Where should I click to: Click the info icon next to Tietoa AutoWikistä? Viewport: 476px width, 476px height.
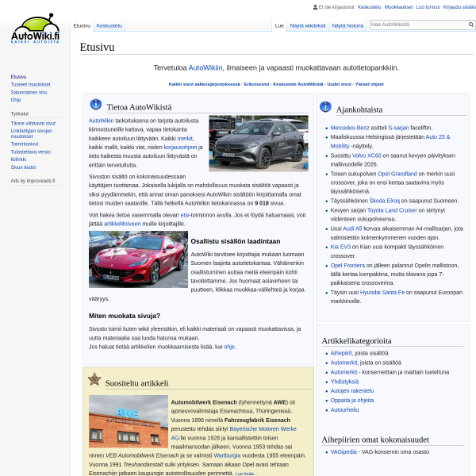click(96, 104)
